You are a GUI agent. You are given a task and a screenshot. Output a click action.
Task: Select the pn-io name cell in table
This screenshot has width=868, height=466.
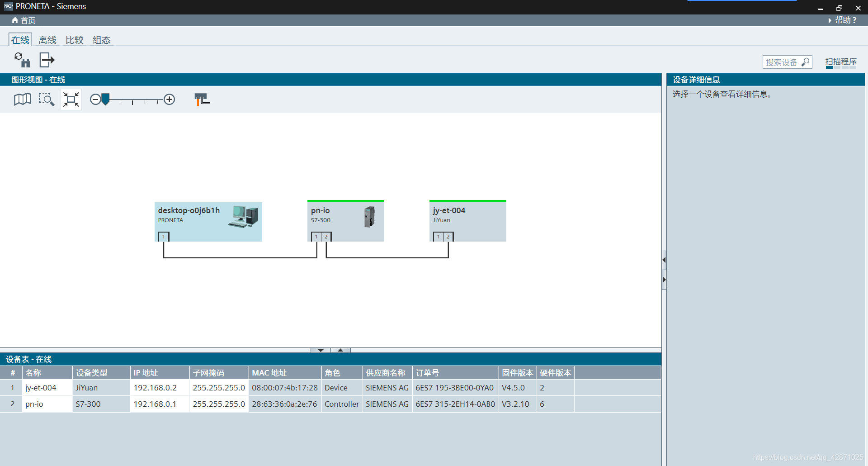click(47, 404)
